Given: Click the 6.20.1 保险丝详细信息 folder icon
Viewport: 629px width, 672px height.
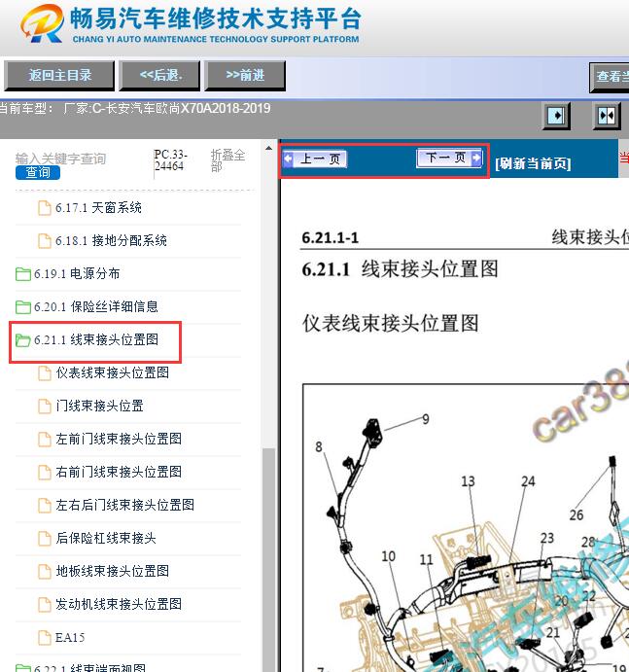Looking at the screenshot, I should point(22,307).
